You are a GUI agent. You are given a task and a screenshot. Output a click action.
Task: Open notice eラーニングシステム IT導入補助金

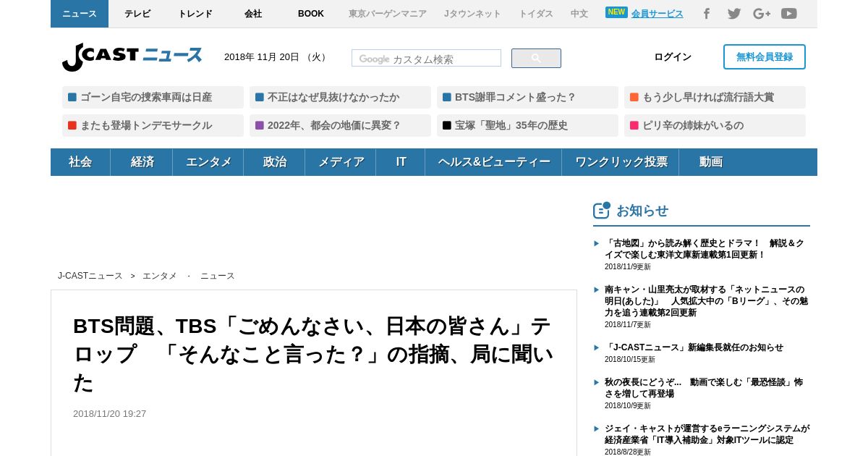707,434
